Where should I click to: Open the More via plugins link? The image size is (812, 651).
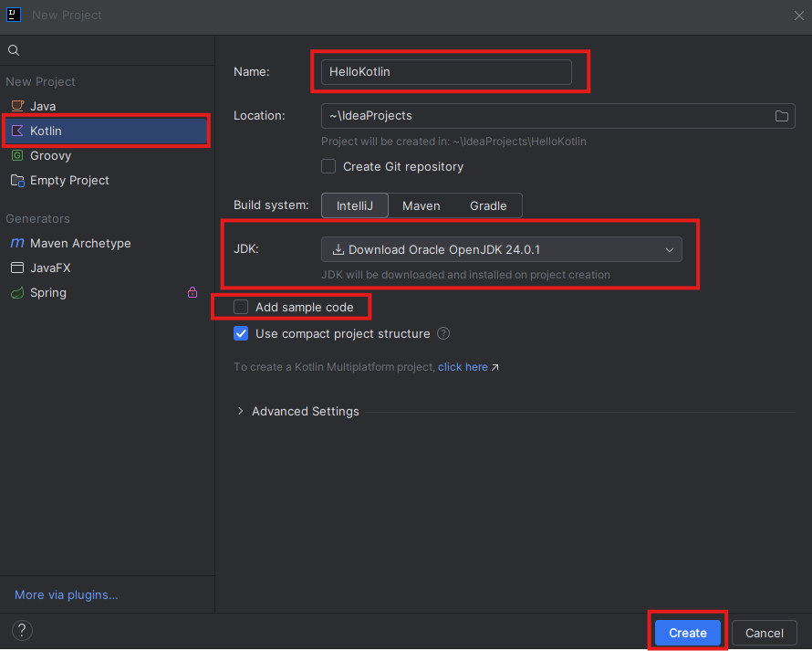tap(67, 594)
